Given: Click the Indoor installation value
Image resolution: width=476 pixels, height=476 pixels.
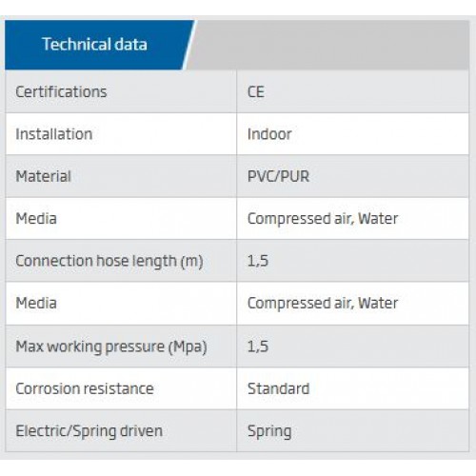Looking at the screenshot, I should (269, 134).
